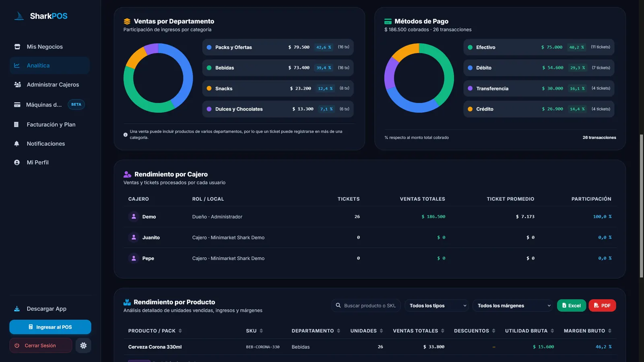Sort by UNIDADES column arrows
The height and width of the screenshot is (362, 644).
pos(381,331)
